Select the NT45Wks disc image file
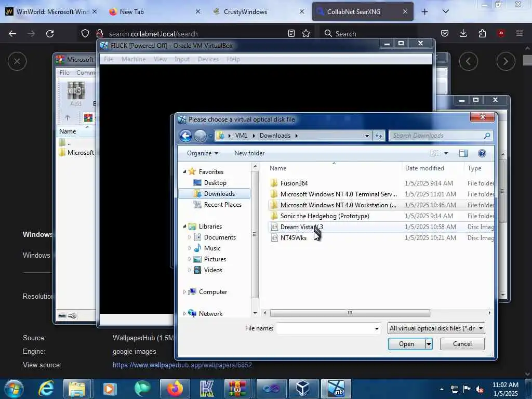 tap(293, 238)
